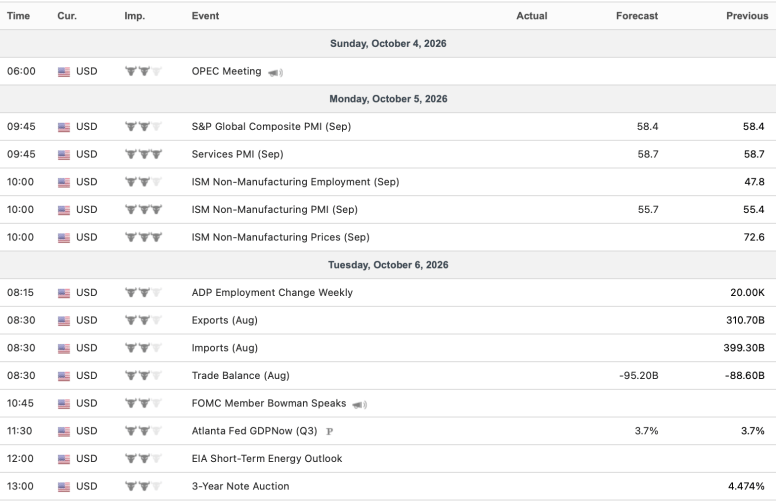Click the US flag in the 3-Year Note Auction row
This screenshot has height=503, width=776.
click(x=64, y=487)
